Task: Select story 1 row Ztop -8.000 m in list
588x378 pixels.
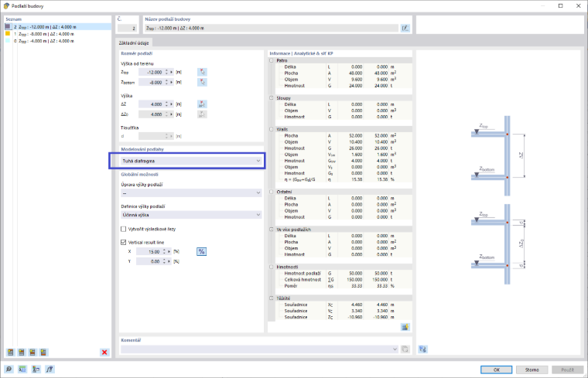Action: pyautogui.click(x=58, y=34)
